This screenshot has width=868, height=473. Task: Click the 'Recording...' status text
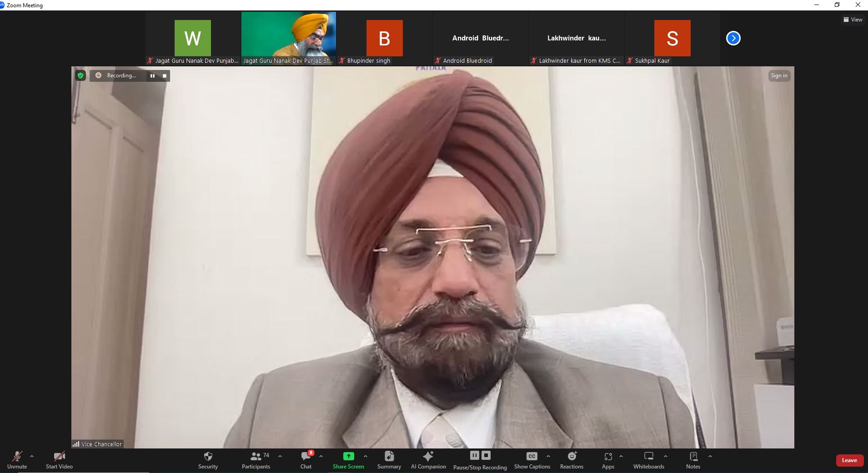(121, 75)
